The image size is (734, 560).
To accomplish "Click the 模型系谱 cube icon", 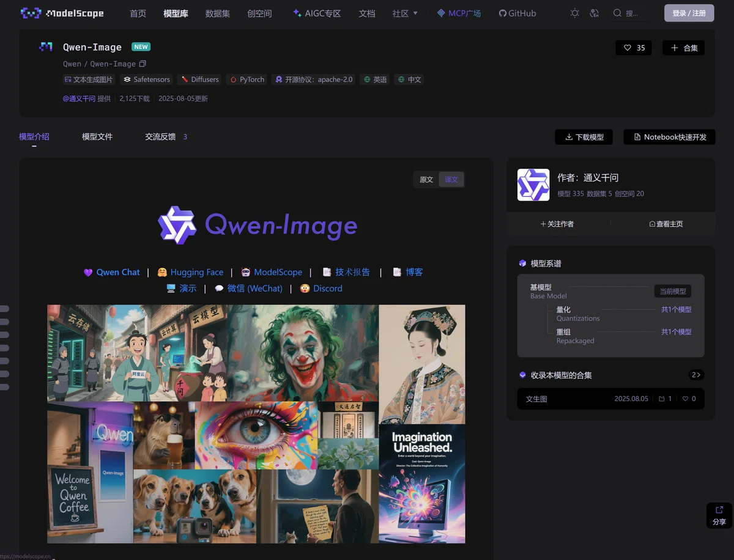I will coord(522,263).
